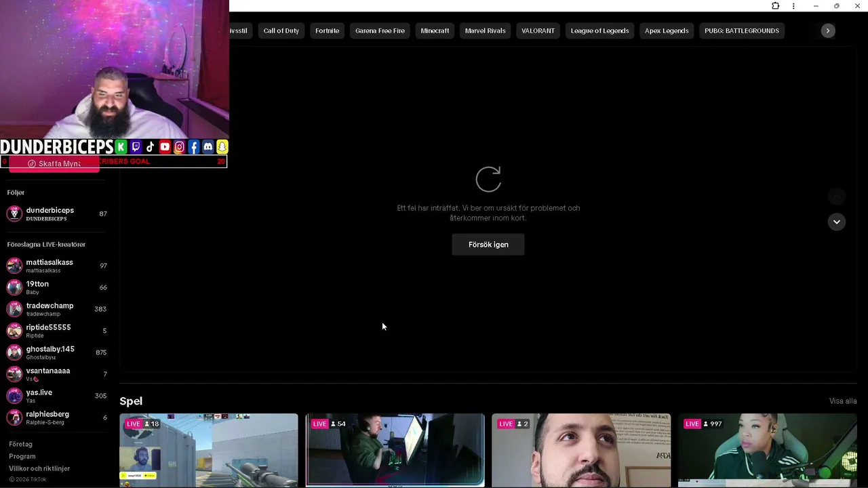868x488 pixels.
Task: Open yas.live suggested live creator
Action: click(x=57, y=396)
